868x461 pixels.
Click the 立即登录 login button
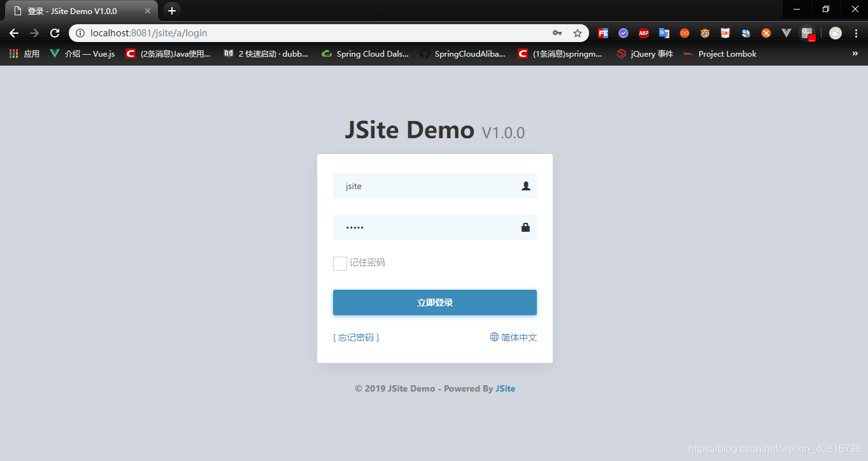click(435, 302)
